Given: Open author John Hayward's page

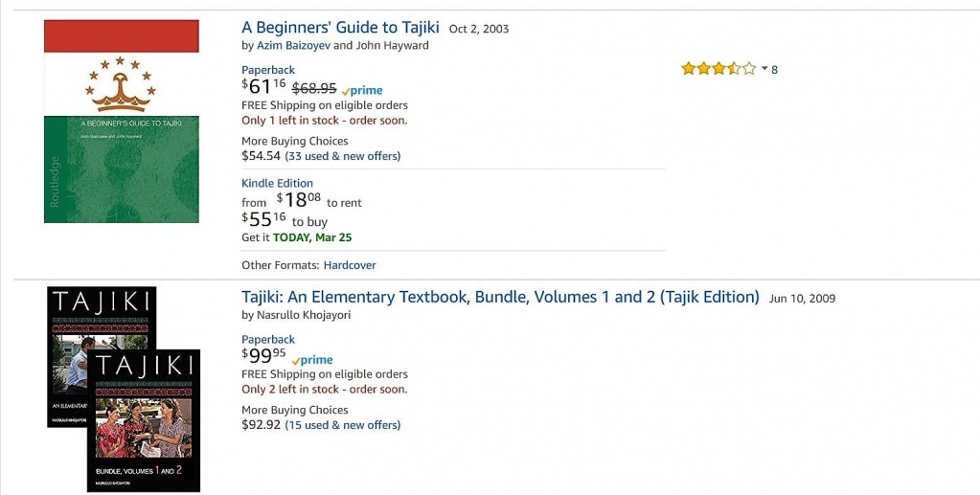Looking at the screenshot, I should pos(393,45).
